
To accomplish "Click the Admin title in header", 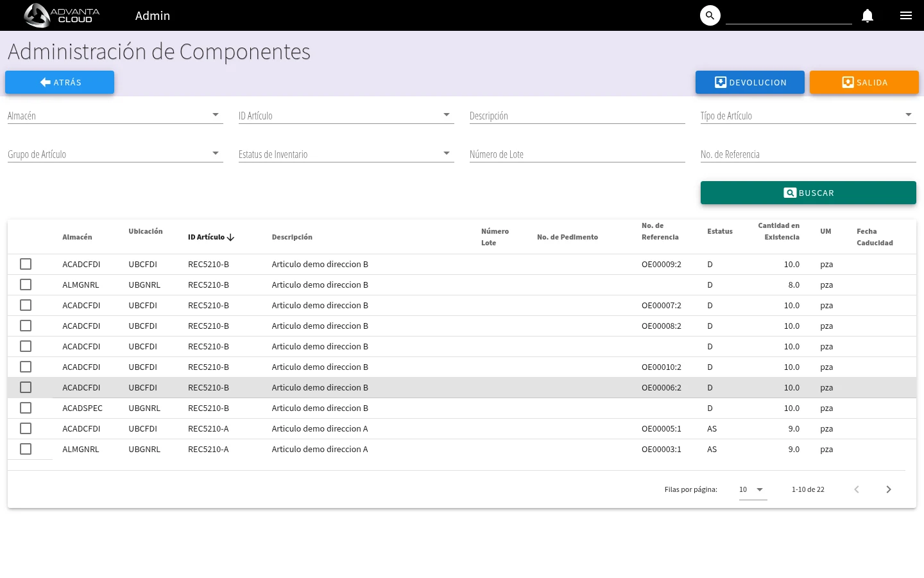I will [153, 15].
